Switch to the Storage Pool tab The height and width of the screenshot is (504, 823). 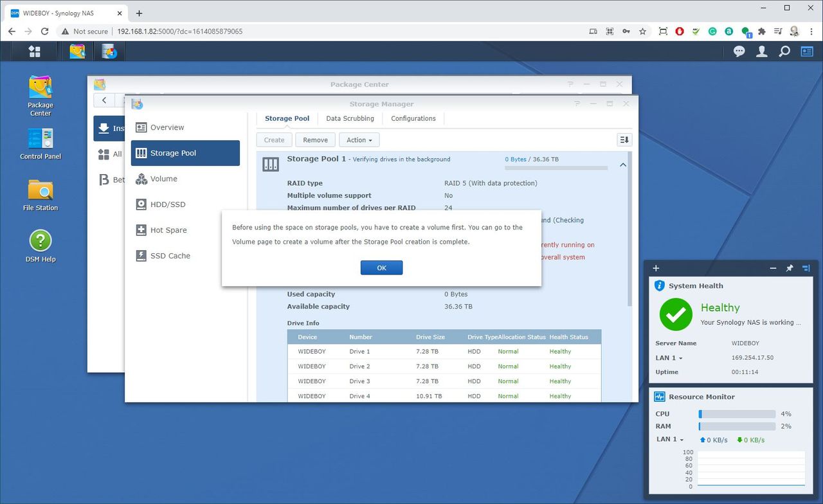click(287, 118)
